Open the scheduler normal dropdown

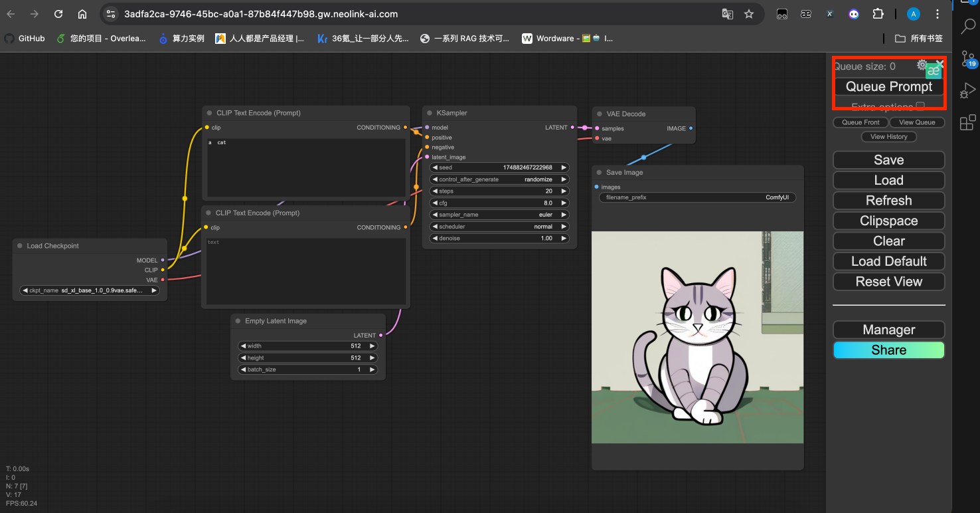pyautogui.click(x=499, y=227)
